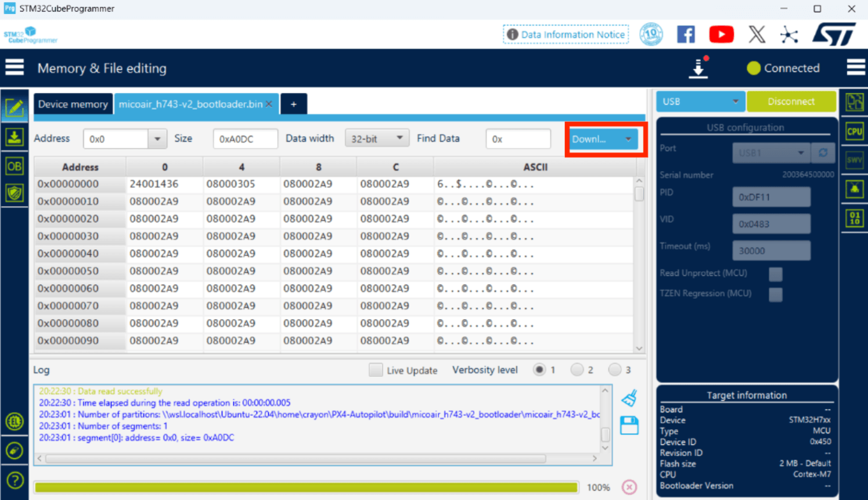Viewport: 868px width, 500px height.
Task: Select Verbosity level 3 radio button
Action: 614,369
